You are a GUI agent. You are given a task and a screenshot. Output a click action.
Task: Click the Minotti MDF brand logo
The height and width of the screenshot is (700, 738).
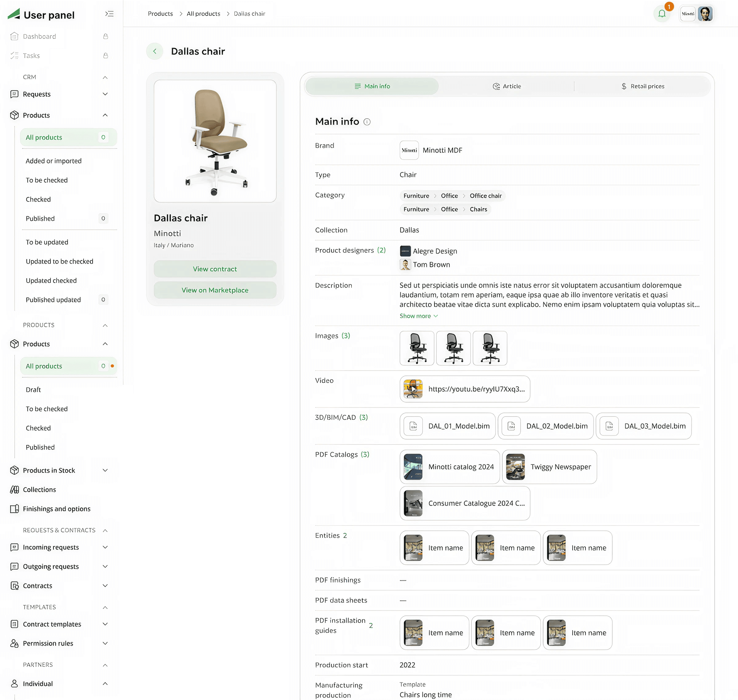[x=409, y=150]
